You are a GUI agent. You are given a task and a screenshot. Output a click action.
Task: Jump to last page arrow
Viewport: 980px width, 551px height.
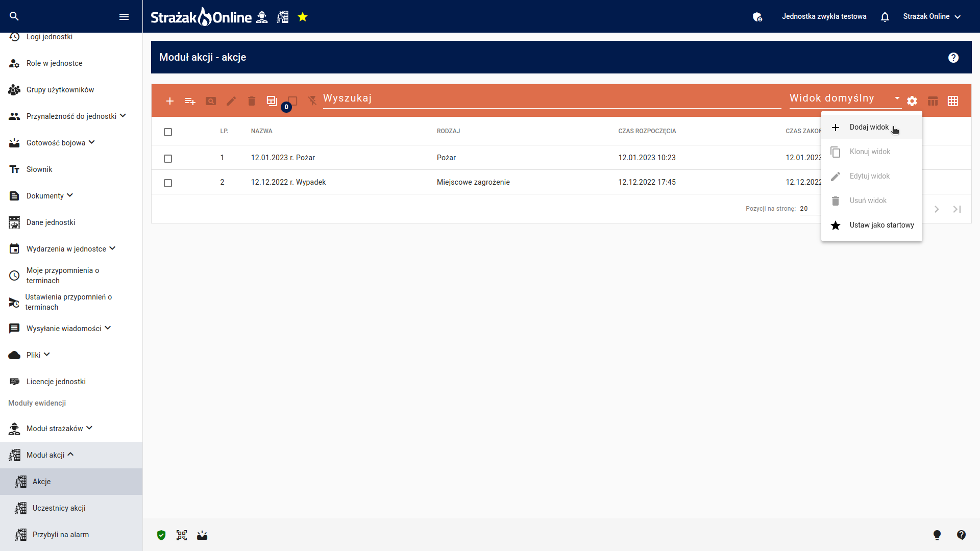(957, 209)
